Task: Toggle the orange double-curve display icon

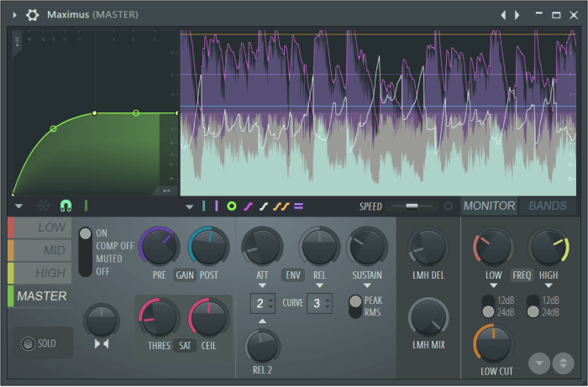Action: (x=281, y=207)
